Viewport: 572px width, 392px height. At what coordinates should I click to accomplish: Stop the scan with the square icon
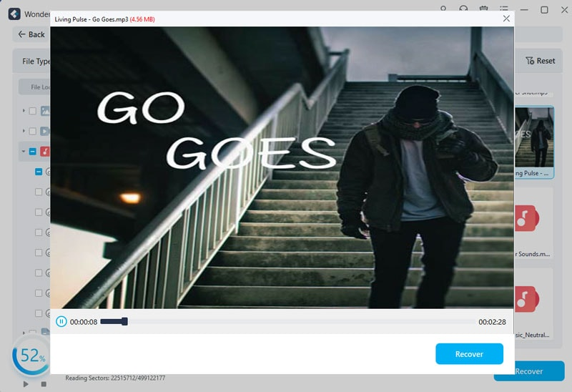(44, 384)
